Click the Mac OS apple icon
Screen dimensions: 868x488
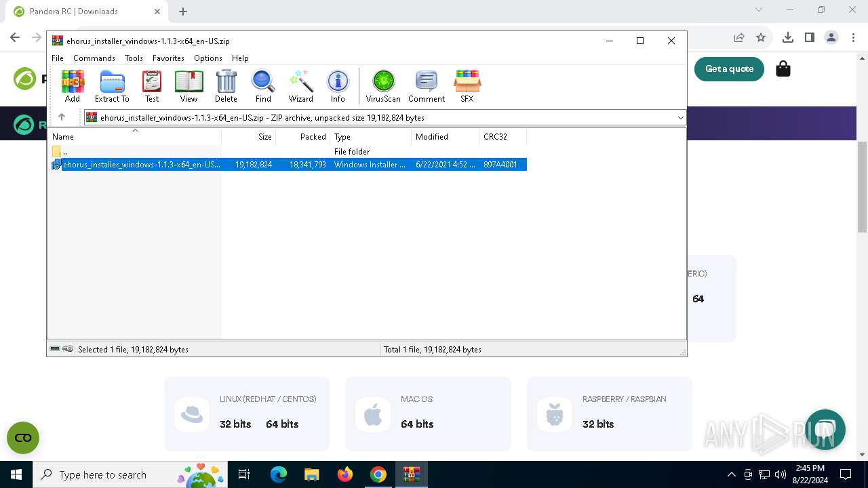[373, 414]
